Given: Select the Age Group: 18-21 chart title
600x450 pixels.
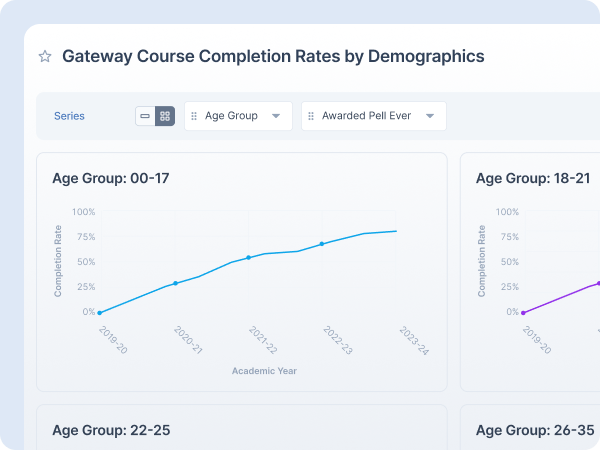Looking at the screenshot, I should pos(534,178).
